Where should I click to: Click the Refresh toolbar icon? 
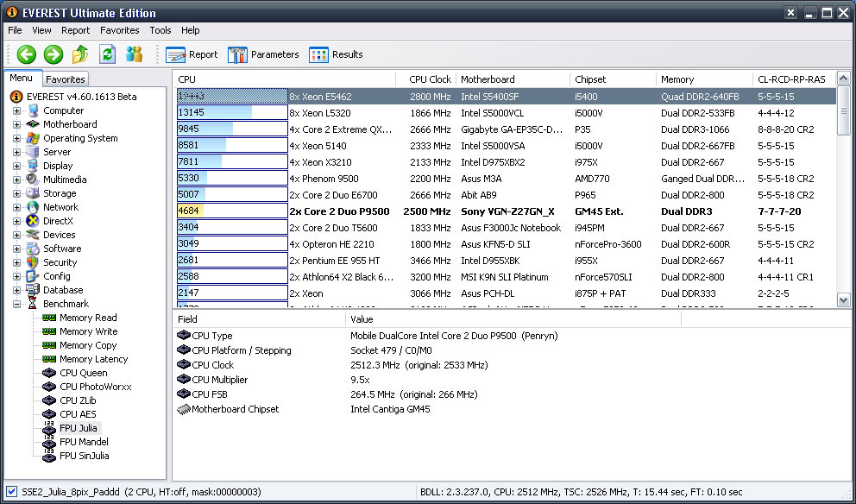pyautogui.click(x=107, y=54)
